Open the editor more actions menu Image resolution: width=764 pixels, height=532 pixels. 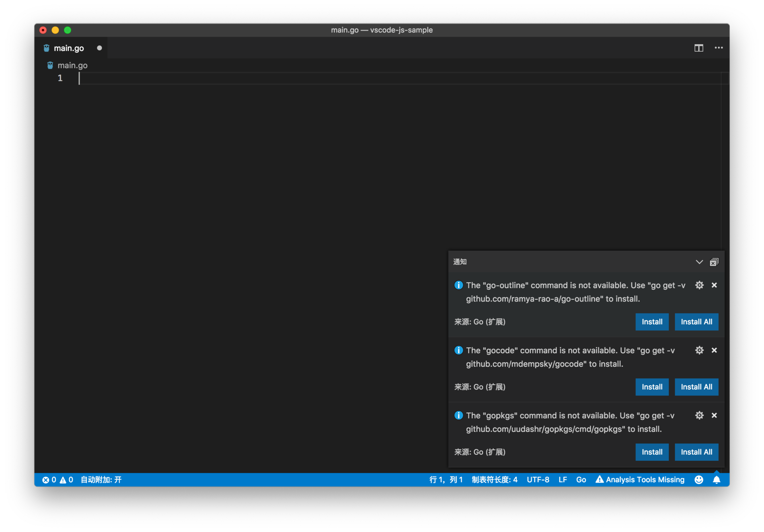[719, 48]
